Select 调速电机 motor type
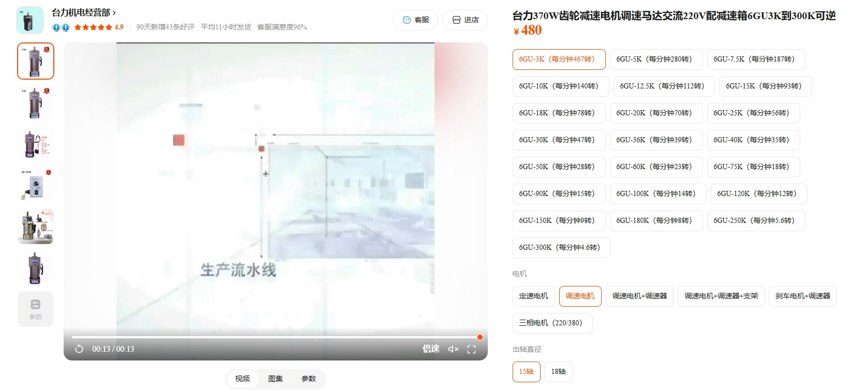 580,296
